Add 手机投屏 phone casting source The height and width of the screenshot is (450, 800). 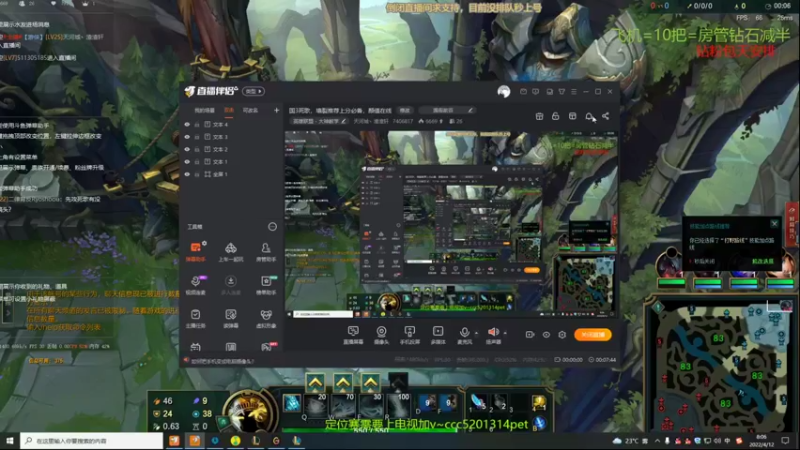point(409,335)
